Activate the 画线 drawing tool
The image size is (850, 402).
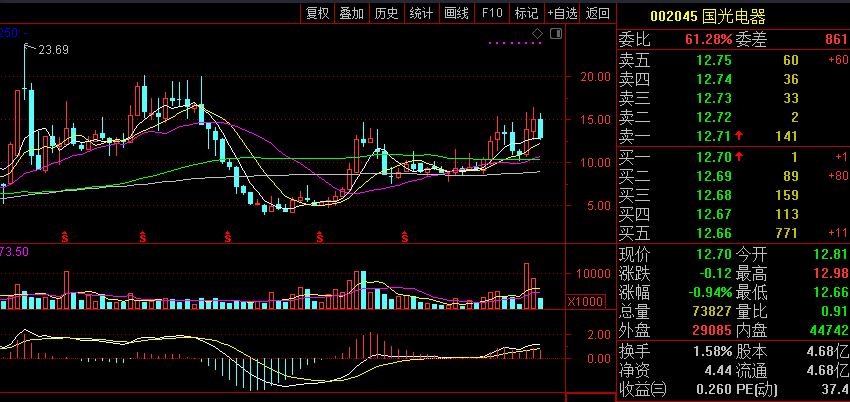(x=456, y=14)
